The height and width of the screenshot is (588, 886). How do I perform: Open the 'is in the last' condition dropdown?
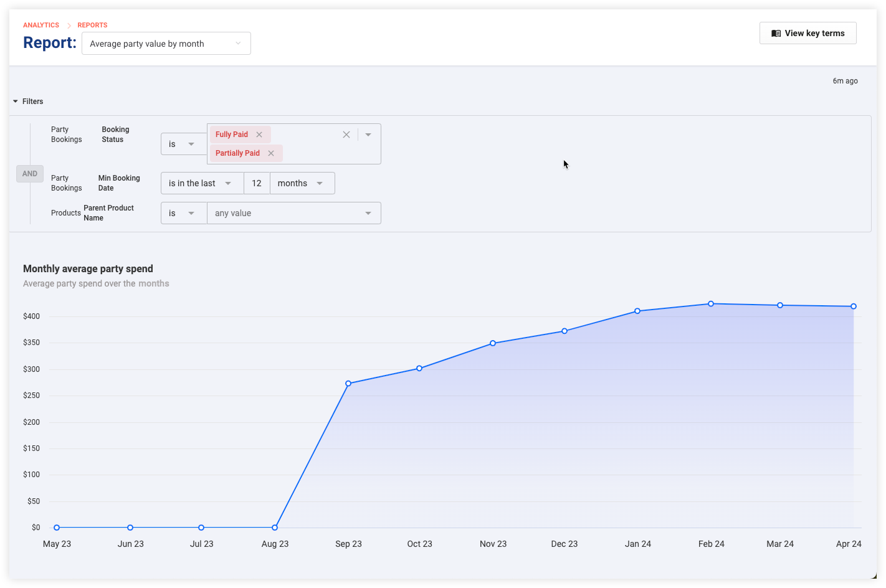point(202,183)
